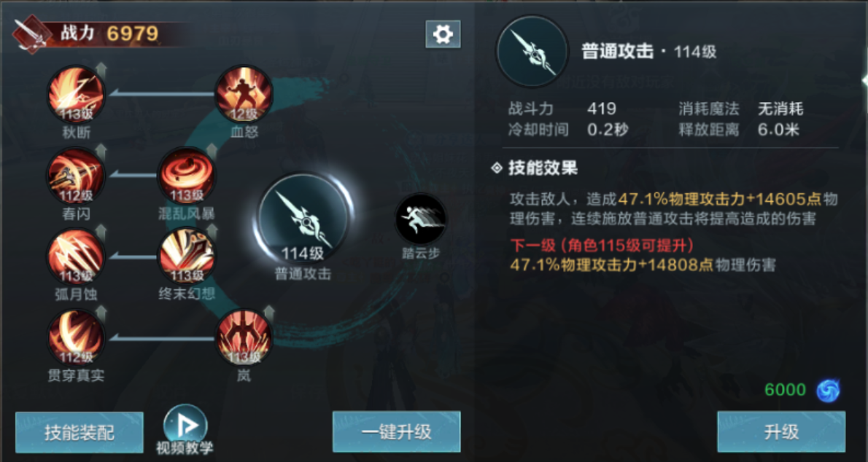The image size is (868, 462).
Task: Open the 技能装配 skill loadout button
Action: pos(80,432)
